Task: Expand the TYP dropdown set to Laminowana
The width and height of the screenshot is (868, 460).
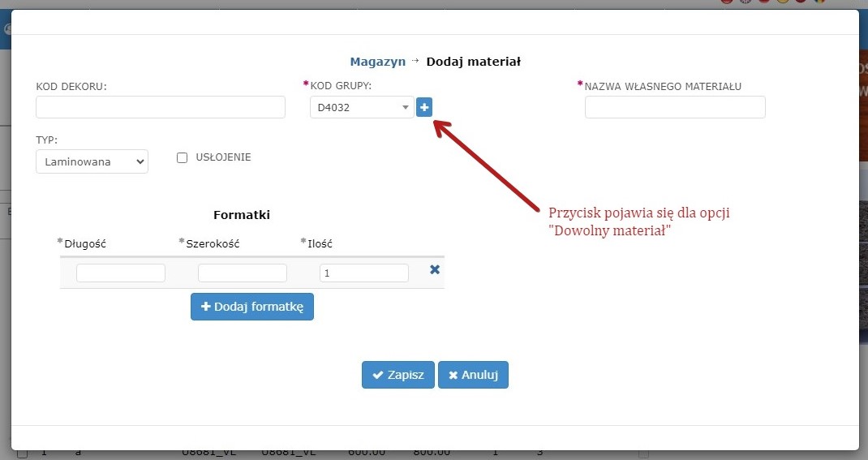Action: [x=92, y=162]
